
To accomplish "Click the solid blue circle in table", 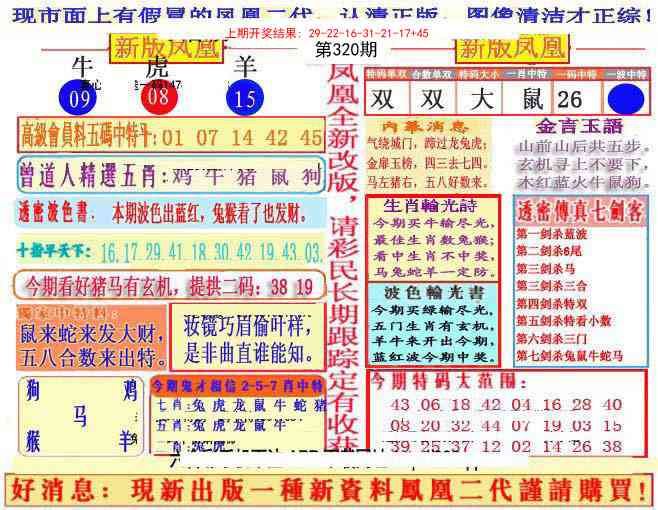I will pyautogui.click(x=624, y=98).
